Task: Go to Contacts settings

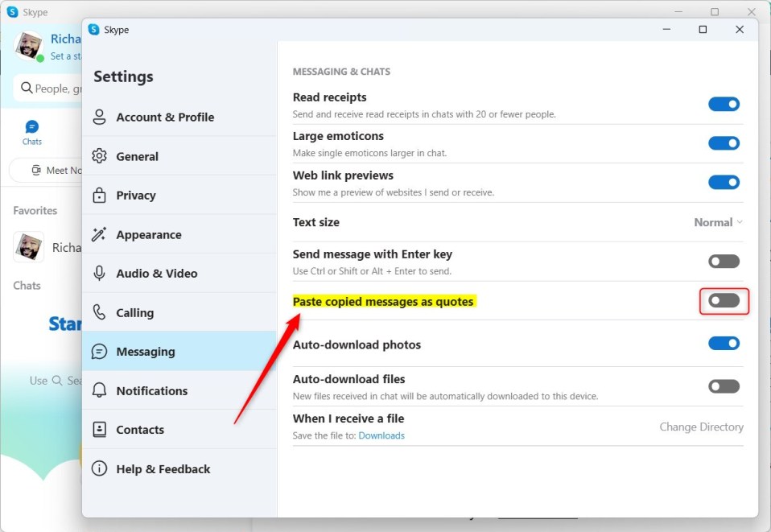Action: point(179,429)
